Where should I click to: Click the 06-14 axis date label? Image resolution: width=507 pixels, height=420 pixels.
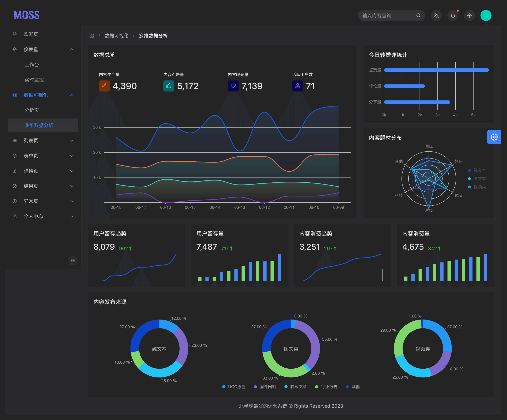[x=215, y=207]
